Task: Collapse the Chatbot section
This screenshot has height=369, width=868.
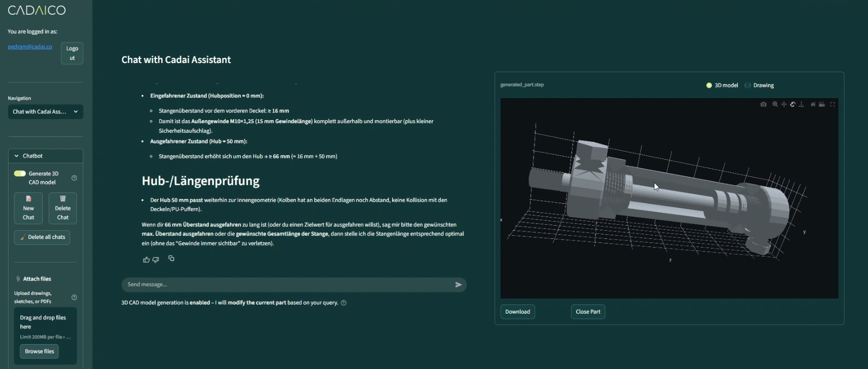Action: click(46, 156)
